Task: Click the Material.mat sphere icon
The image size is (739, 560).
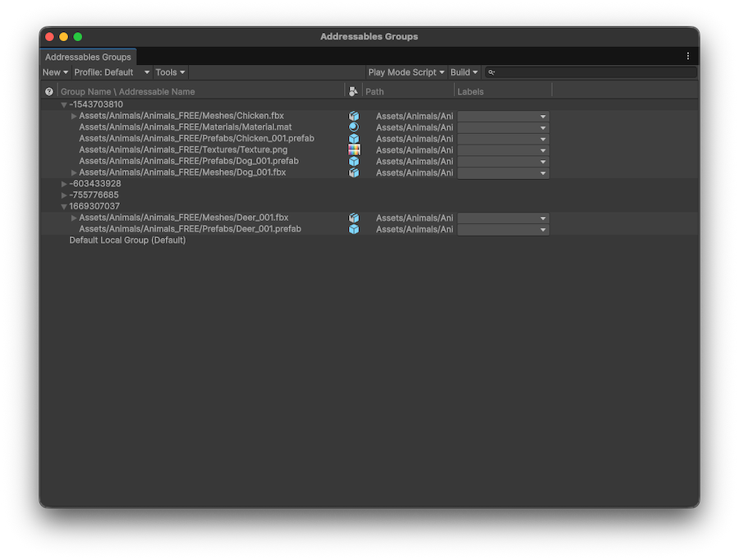Action: click(x=353, y=127)
